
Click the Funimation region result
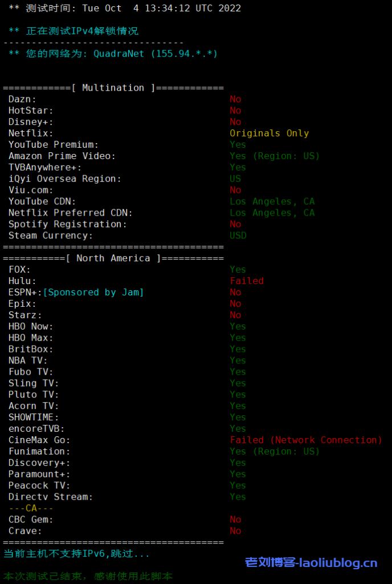pos(275,452)
